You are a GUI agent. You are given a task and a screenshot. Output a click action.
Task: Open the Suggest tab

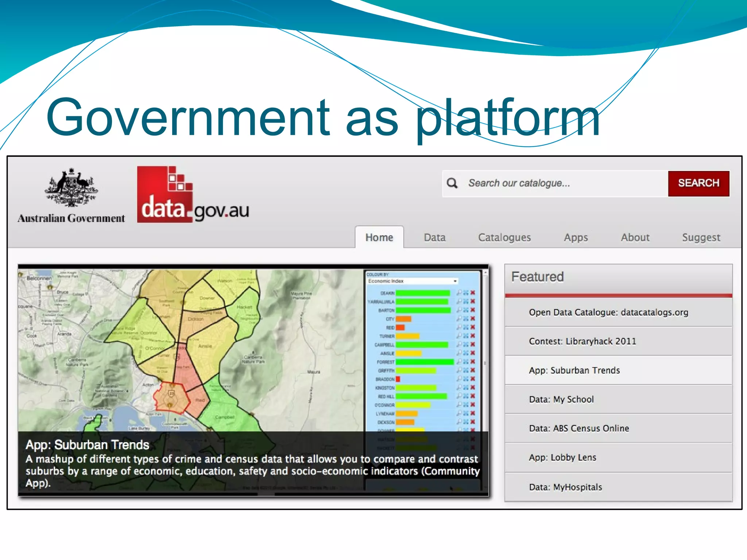[x=701, y=237]
